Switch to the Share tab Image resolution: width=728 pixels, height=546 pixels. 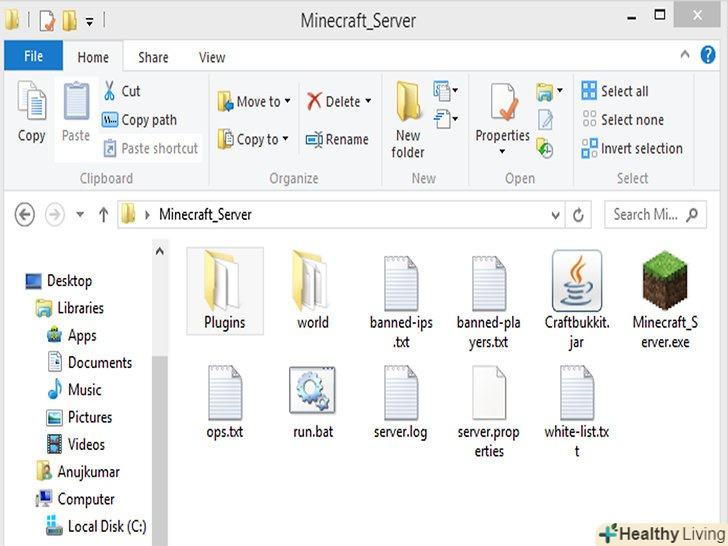point(153,57)
